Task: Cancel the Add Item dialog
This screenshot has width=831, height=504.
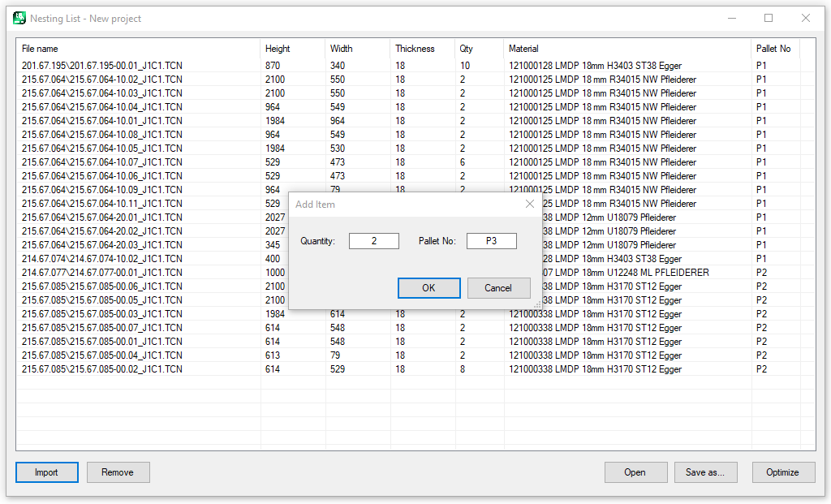Action: 498,287
